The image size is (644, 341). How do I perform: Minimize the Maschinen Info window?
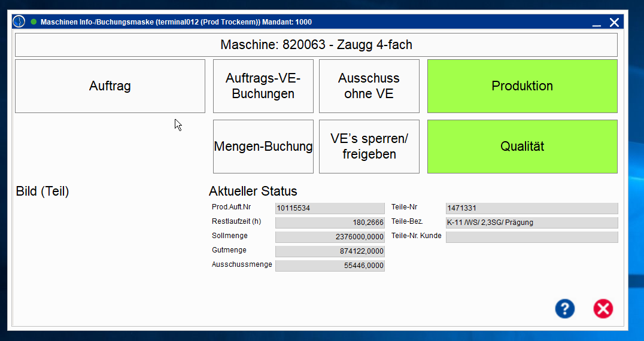coord(596,23)
